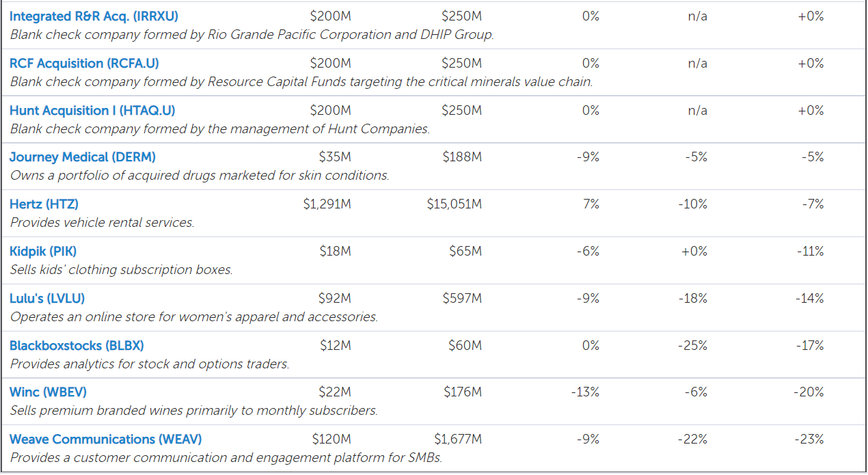Image resolution: width=868 pixels, height=475 pixels.
Task: Select the $35M value for Journey Medical
Action: click(335, 157)
